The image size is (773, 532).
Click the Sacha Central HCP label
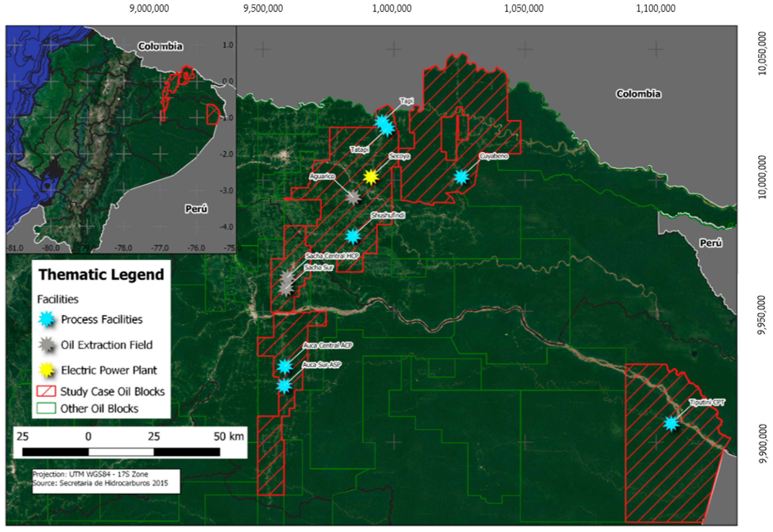(x=332, y=256)
